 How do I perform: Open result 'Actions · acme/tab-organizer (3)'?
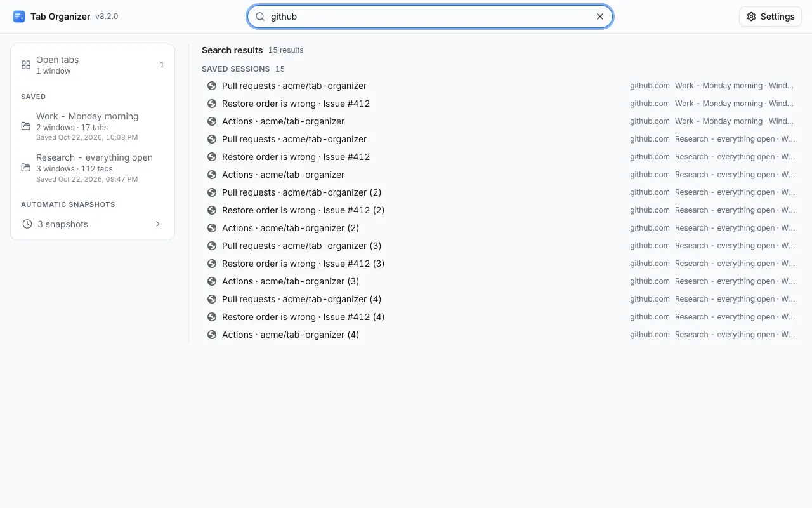[x=501, y=281]
